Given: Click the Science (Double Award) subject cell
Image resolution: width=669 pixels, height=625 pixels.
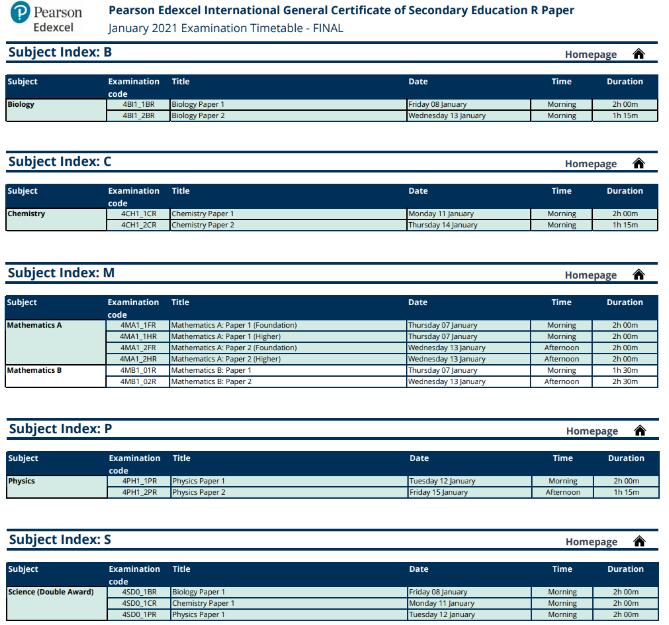Looking at the screenshot, I should [57, 603].
